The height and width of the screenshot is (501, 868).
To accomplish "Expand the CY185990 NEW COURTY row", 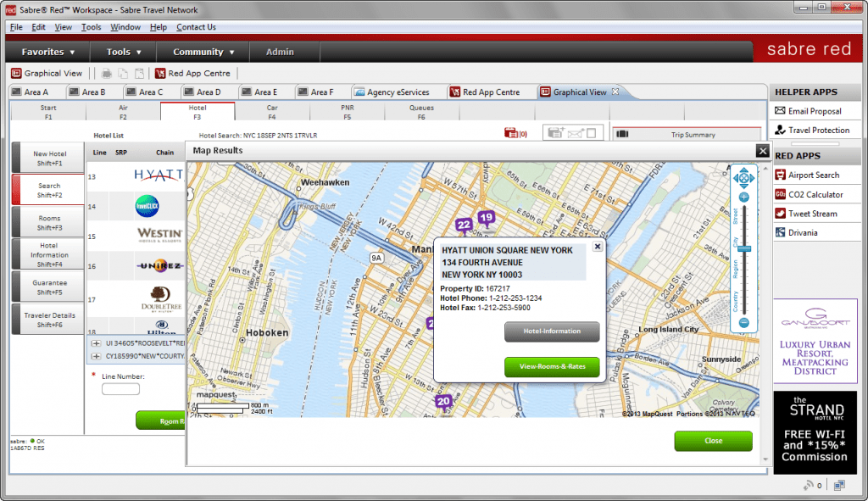I will click(x=97, y=356).
